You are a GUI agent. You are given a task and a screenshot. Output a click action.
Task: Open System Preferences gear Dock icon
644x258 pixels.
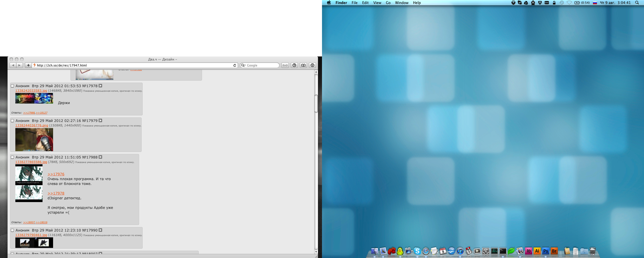(486, 251)
